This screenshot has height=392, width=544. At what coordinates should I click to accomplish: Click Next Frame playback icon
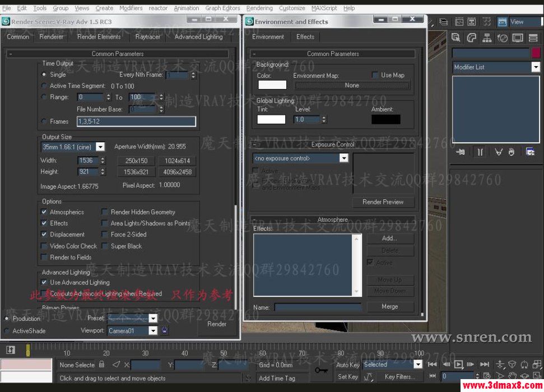pos(471,364)
